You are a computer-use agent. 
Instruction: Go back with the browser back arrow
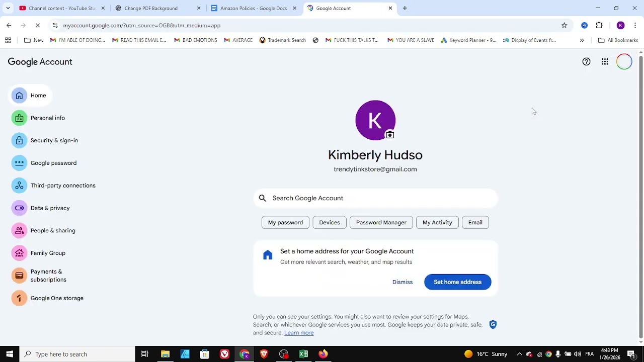pos(9,25)
